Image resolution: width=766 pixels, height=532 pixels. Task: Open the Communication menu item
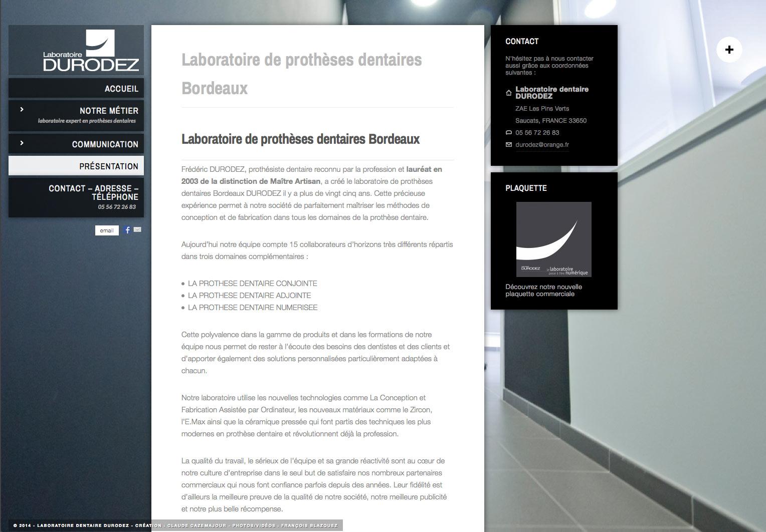(x=76, y=144)
